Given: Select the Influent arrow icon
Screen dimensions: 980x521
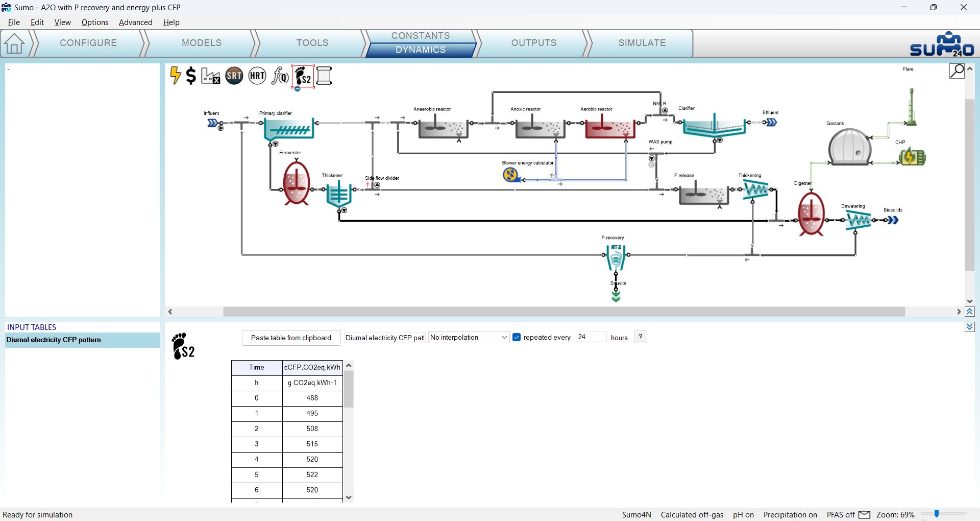Looking at the screenshot, I should tap(213, 123).
